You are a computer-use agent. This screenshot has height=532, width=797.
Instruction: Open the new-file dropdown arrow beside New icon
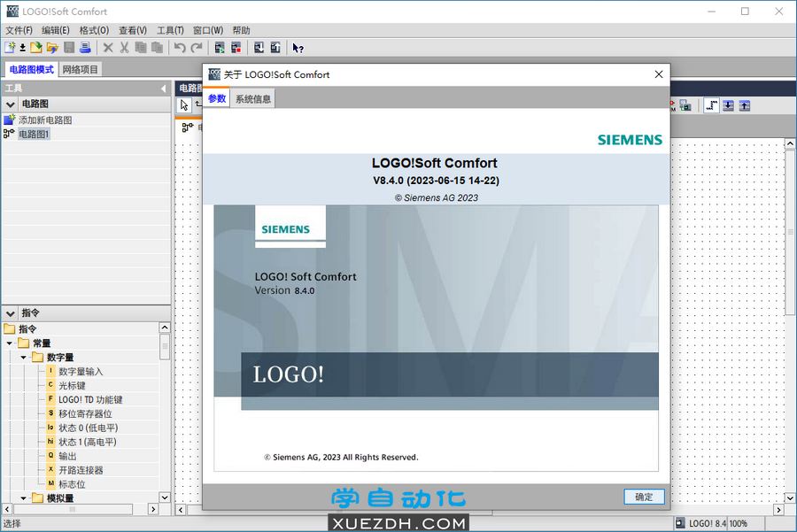pyautogui.click(x=22, y=48)
